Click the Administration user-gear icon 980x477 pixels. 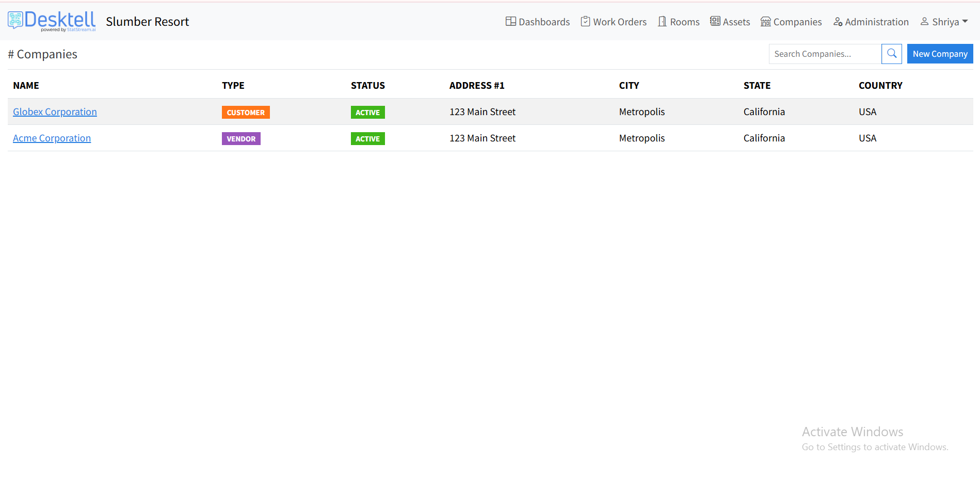tap(838, 22)
